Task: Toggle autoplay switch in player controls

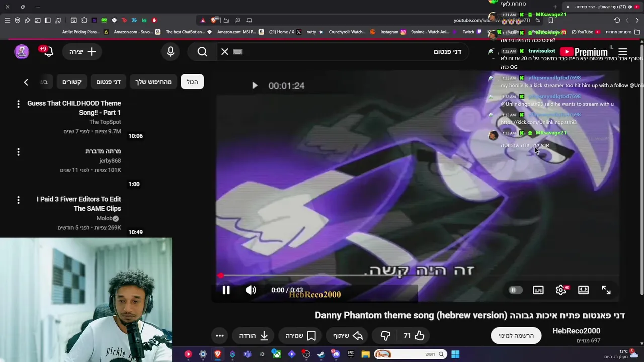Action: [514, 290]
